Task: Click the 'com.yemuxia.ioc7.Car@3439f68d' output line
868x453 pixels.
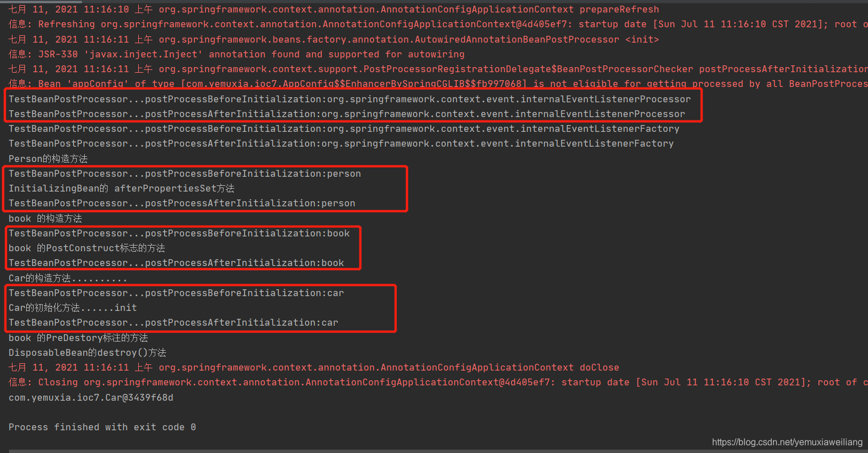Action: [x=91, y=398]
